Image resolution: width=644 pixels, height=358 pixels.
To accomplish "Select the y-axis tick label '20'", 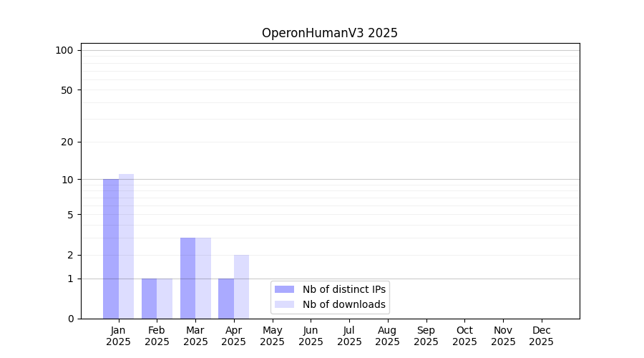I will click(67, 142).
